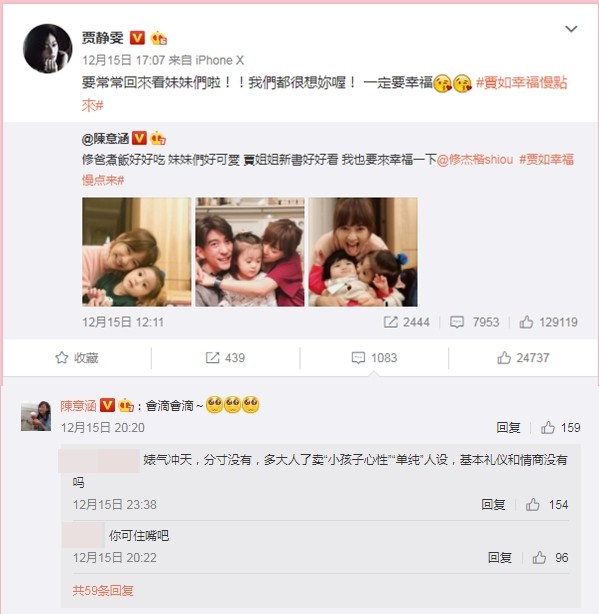Click the original post's comment icon with 7953
599x614 pixels.
tap(475, 322)
